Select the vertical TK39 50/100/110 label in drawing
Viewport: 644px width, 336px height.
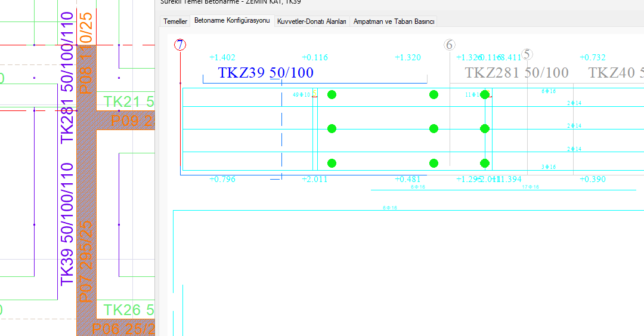(67, 224)
